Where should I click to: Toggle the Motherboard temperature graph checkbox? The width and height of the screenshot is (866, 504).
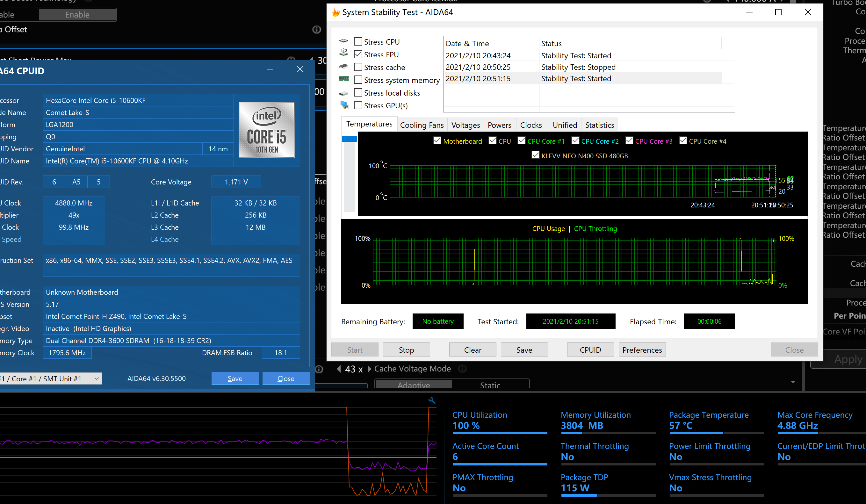click(x=437, y=140)
